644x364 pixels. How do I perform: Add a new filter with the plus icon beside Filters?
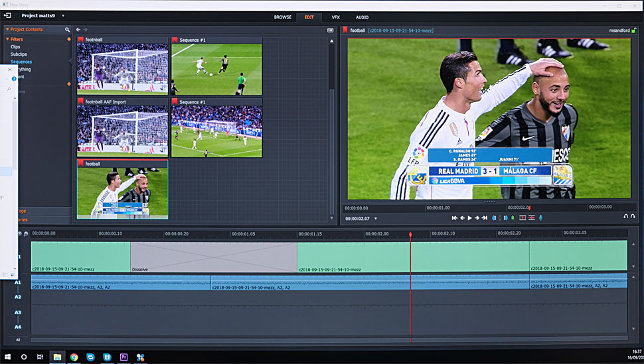pos(68,39)
